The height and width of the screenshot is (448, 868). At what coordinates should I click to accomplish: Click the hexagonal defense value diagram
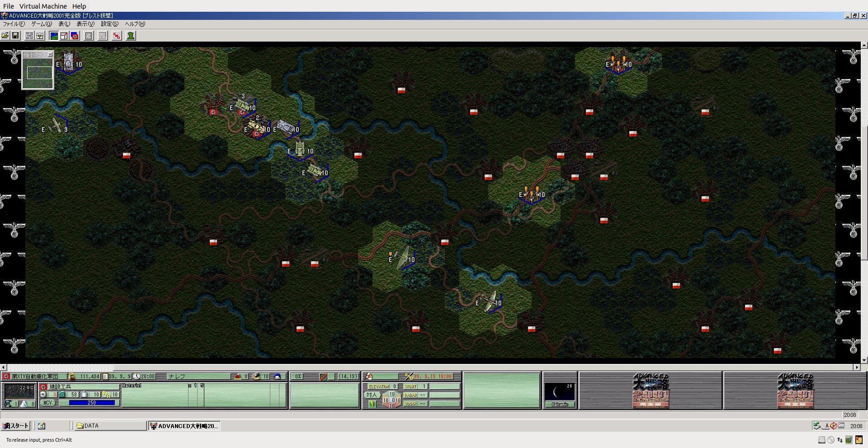click(392, 400)
